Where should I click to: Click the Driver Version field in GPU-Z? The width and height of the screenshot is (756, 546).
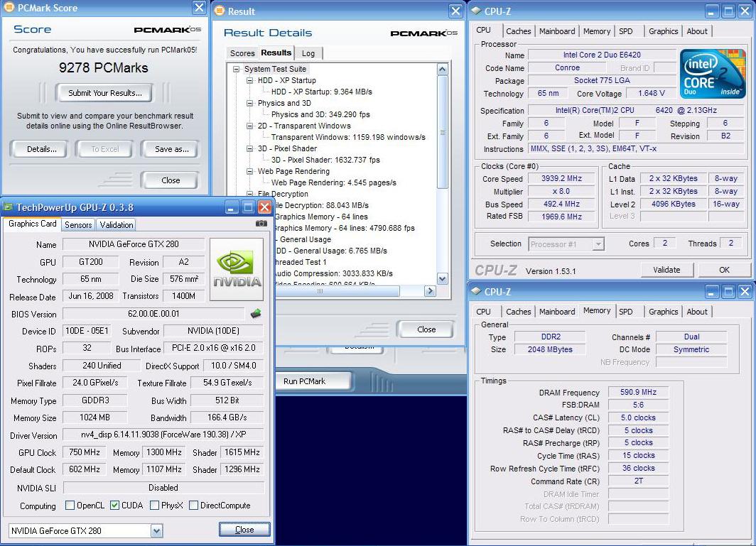pyautogui.click(x=163, y=435)
